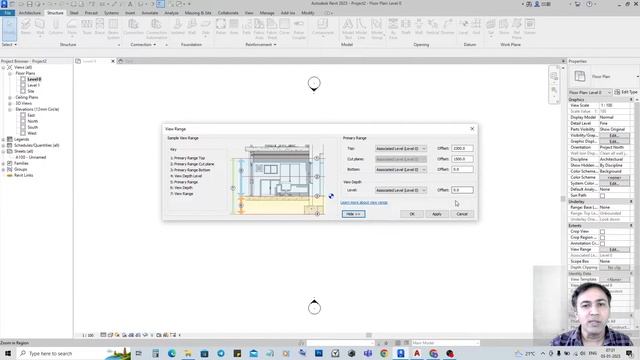Switch to the Architecture ribbon tab
The height and width of the screenshot is (360, 640).
click(x=30, y=13)
